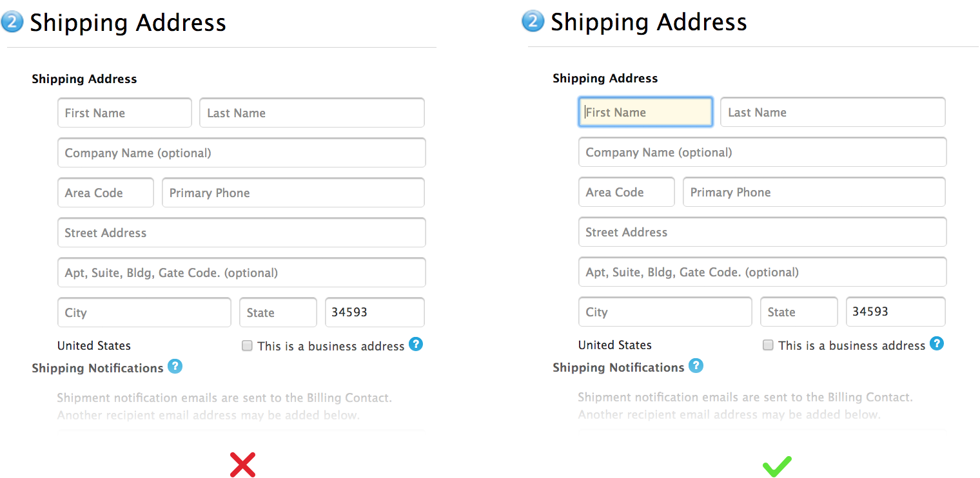The image size is (980, 478).
Task: Focus the Street Address field on the right
Action: [762, 232]
